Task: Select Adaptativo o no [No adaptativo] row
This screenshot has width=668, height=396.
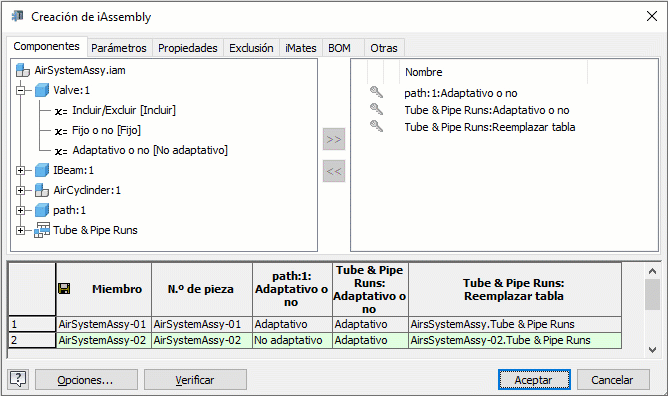Action: (150, 150)
